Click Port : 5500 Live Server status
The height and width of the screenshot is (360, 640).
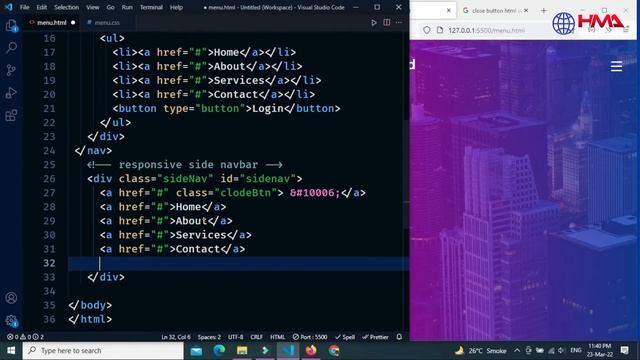(310, 337)
